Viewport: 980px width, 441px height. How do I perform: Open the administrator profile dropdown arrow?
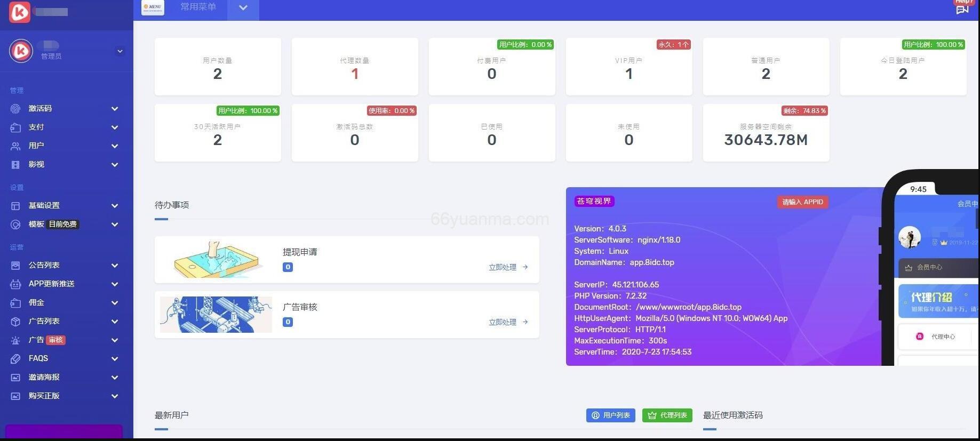[120, 51]
